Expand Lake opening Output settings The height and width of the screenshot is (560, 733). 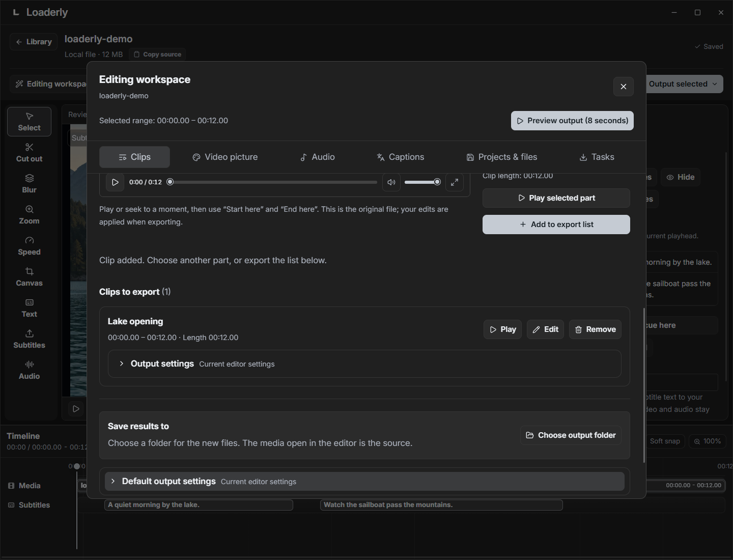[364, 363]
